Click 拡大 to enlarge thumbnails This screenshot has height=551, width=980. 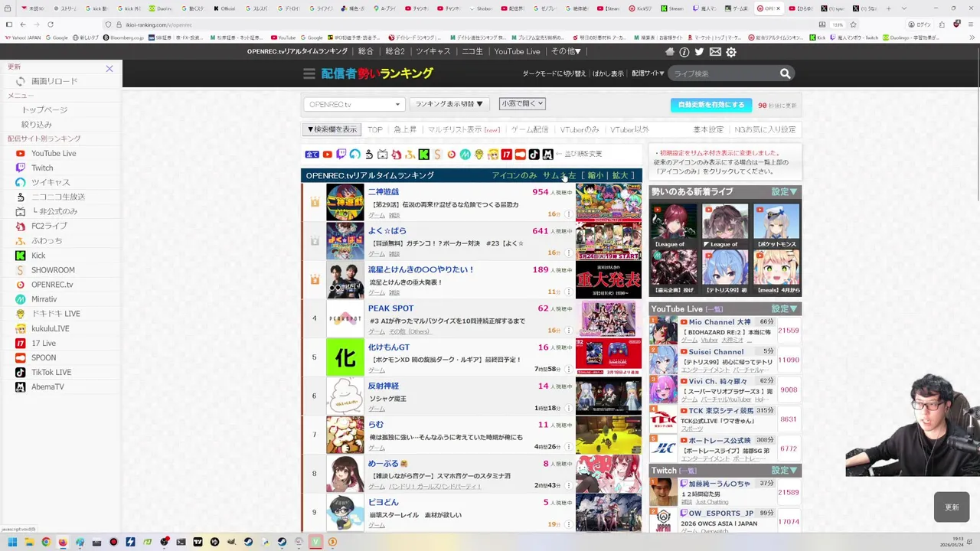tap(619, 175)
